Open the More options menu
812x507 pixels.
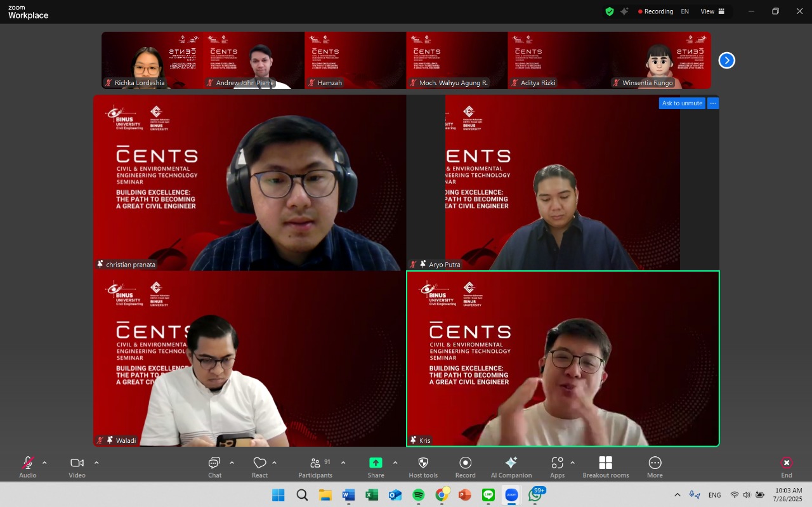click(x=655, y=466)
